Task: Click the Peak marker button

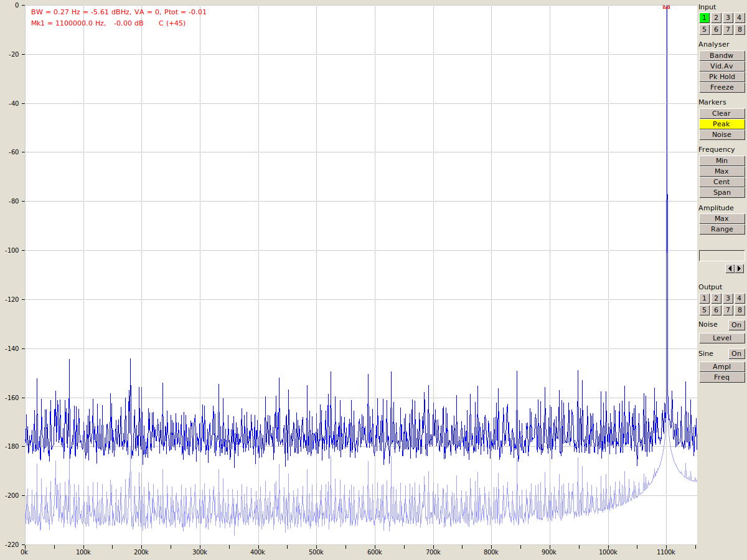Action: [x=721, y=124]
